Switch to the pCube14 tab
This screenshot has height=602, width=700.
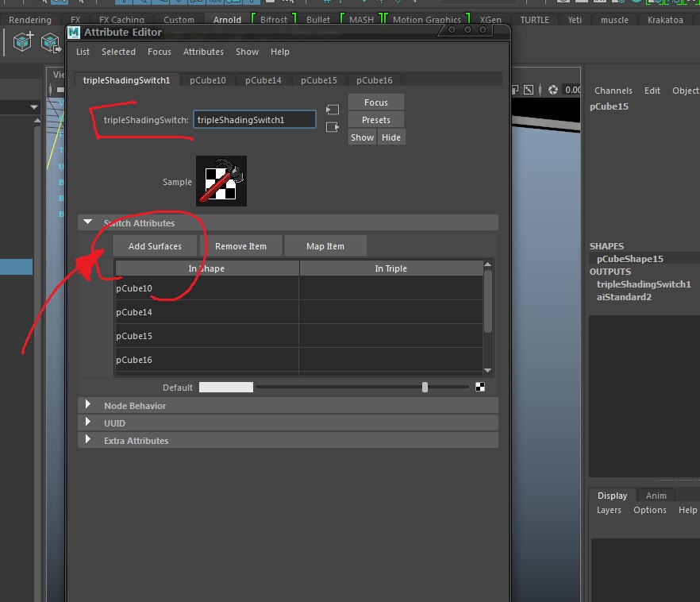[263, 80]
